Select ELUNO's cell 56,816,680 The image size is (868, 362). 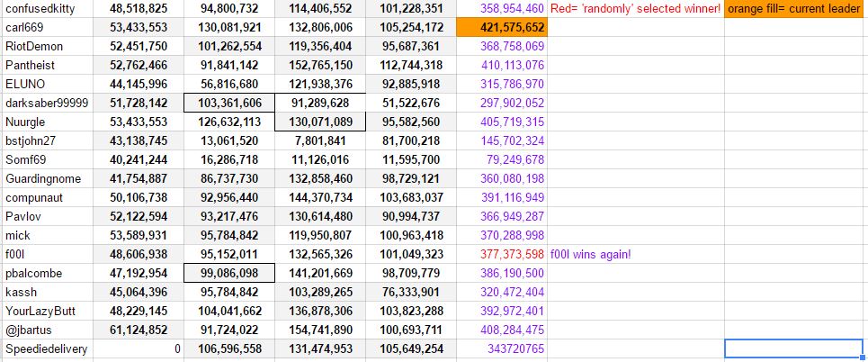pos(228,85)
